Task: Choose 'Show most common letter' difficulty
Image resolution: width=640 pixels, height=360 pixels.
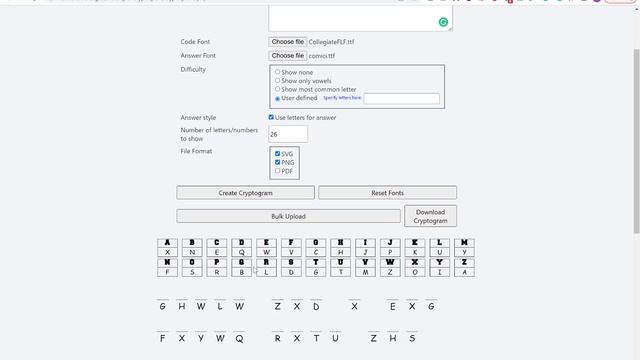Action: click(278, 89)
